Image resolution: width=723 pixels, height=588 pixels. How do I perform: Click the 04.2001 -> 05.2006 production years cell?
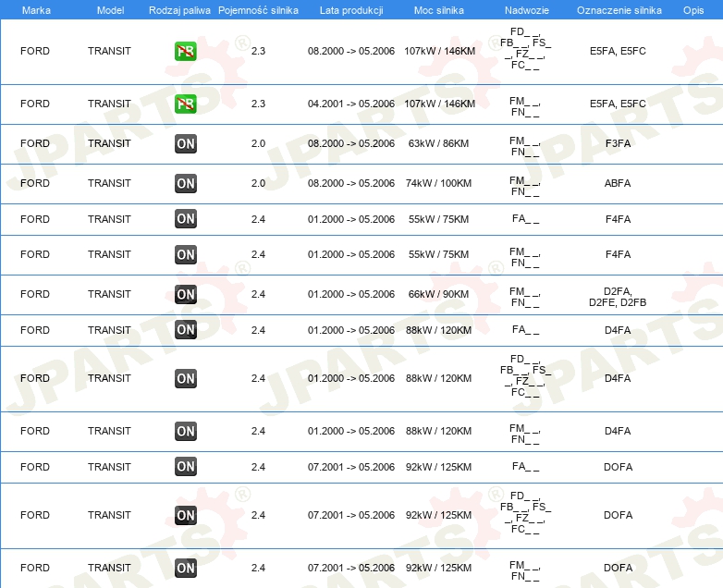[x=351, y=104]
